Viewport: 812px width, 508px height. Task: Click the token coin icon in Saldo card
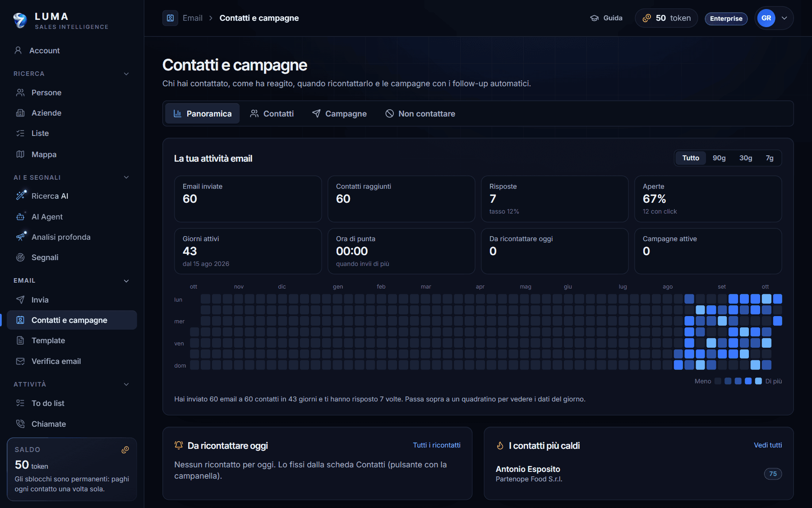[125, 450]
